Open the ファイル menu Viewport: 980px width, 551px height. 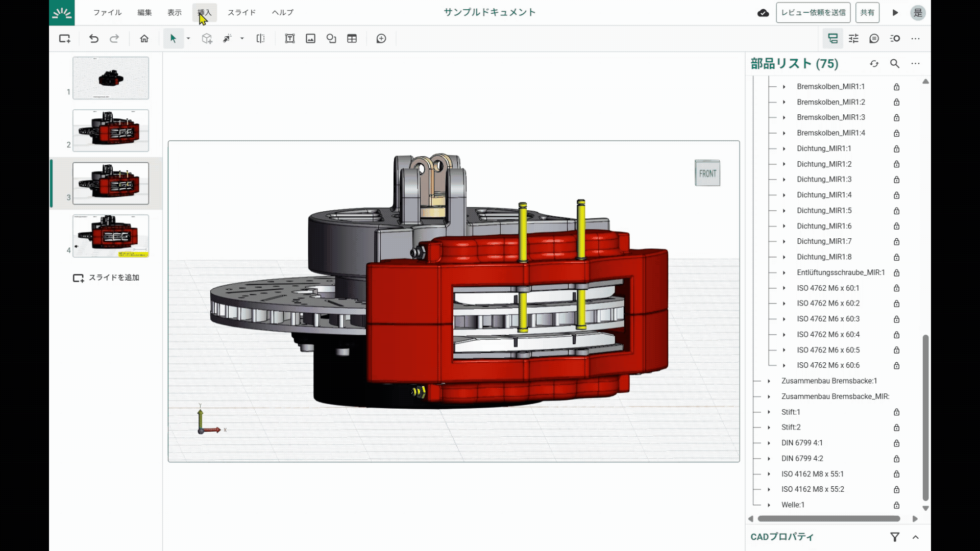point(107,12)
